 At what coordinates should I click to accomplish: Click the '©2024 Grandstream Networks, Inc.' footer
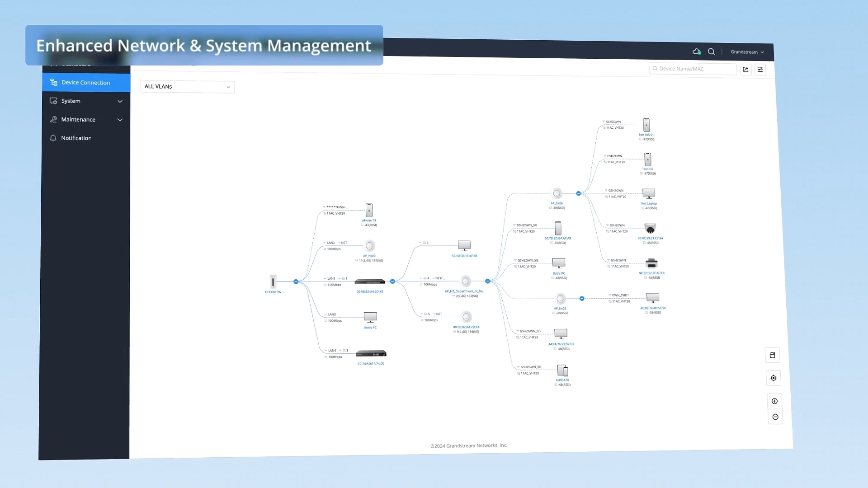(469, 446)
